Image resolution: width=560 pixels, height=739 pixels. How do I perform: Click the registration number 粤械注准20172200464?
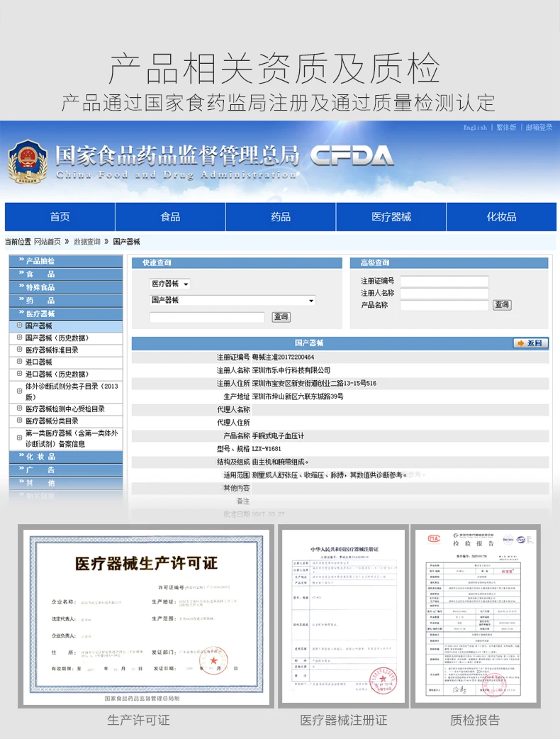(283, 357)
